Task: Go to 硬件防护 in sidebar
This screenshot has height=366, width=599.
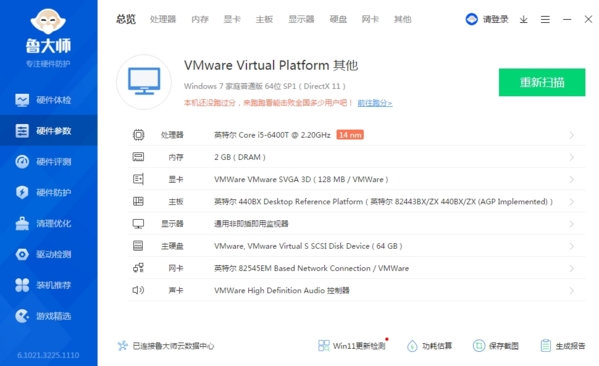Action: (49, 192)
